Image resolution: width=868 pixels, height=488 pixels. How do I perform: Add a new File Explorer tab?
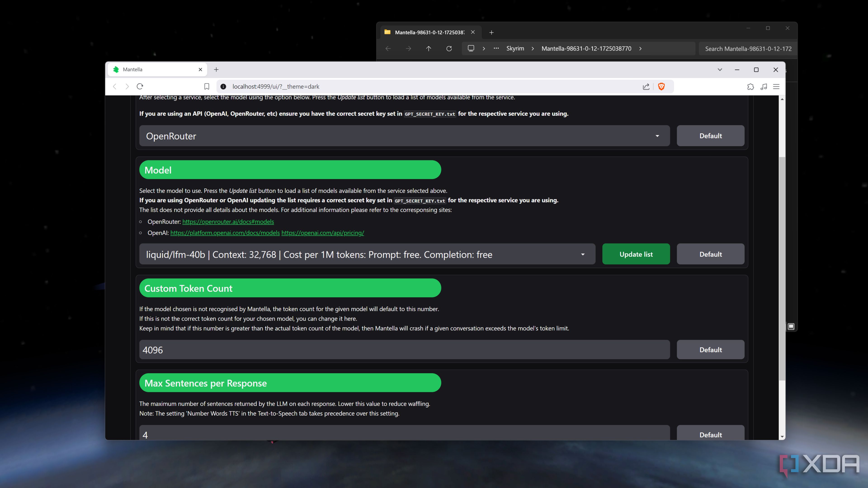pyautogui.click(x=491, y=32)
